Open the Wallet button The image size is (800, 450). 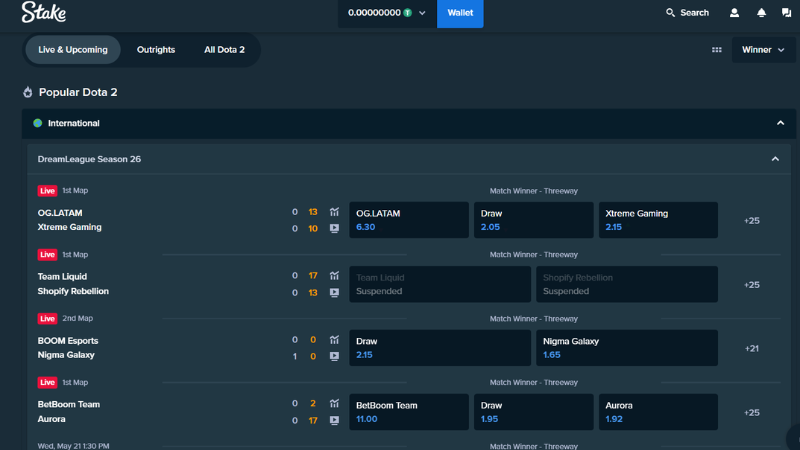point(460,13)
